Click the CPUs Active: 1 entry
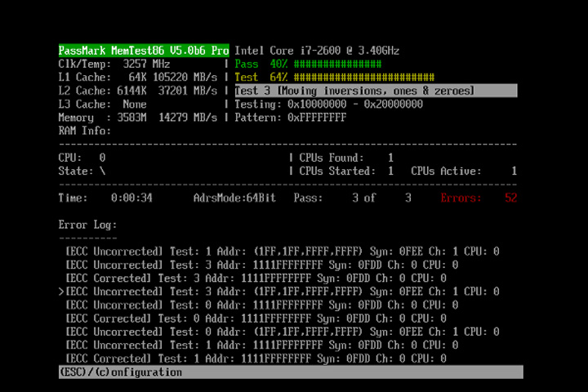The width and height of the screenshot is (588, 392). pos(464,171)
